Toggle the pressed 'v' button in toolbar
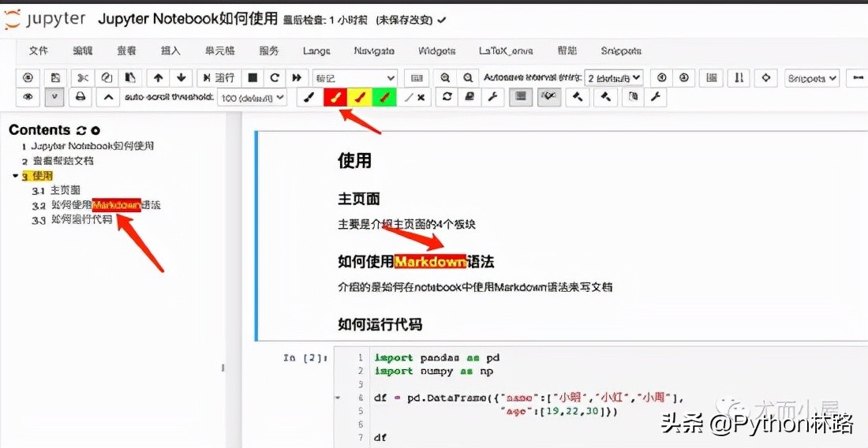The image size is (868, 448). [x=54, y=97]
